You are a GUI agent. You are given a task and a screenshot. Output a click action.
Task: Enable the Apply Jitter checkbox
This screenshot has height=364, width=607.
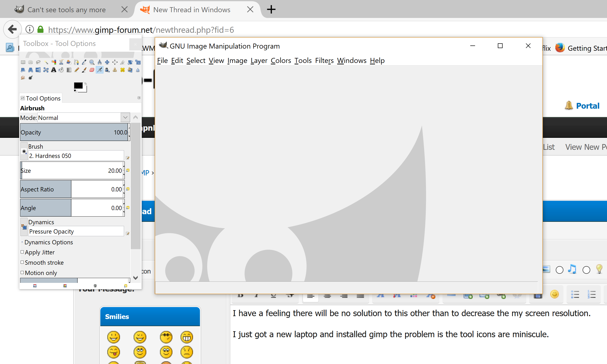point(22,252)
